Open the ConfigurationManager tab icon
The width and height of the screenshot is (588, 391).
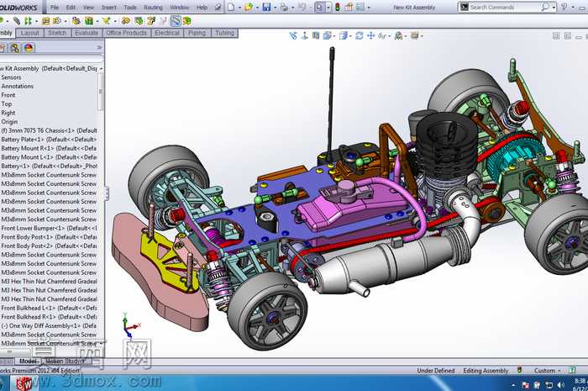click(x=15, y=48)
